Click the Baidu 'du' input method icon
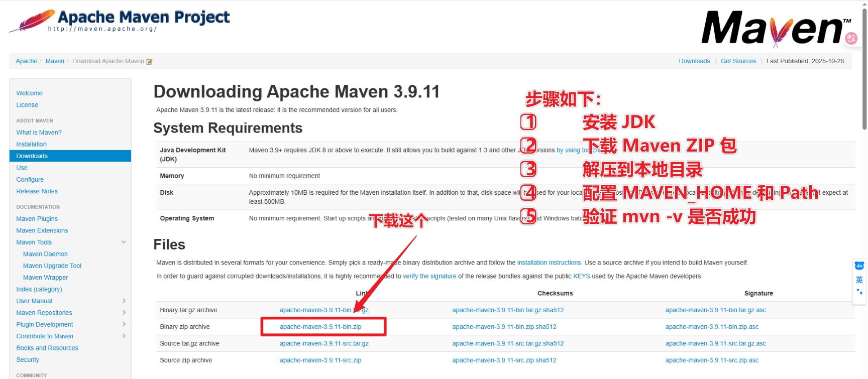The height and width of the screenshot is (379, 868). click(859, 266)
